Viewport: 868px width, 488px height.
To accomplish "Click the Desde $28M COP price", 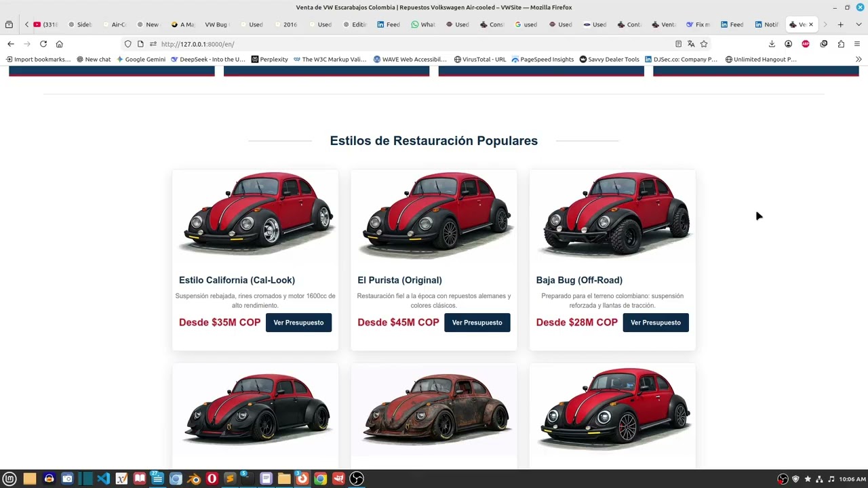I will [x=577, y=323].
